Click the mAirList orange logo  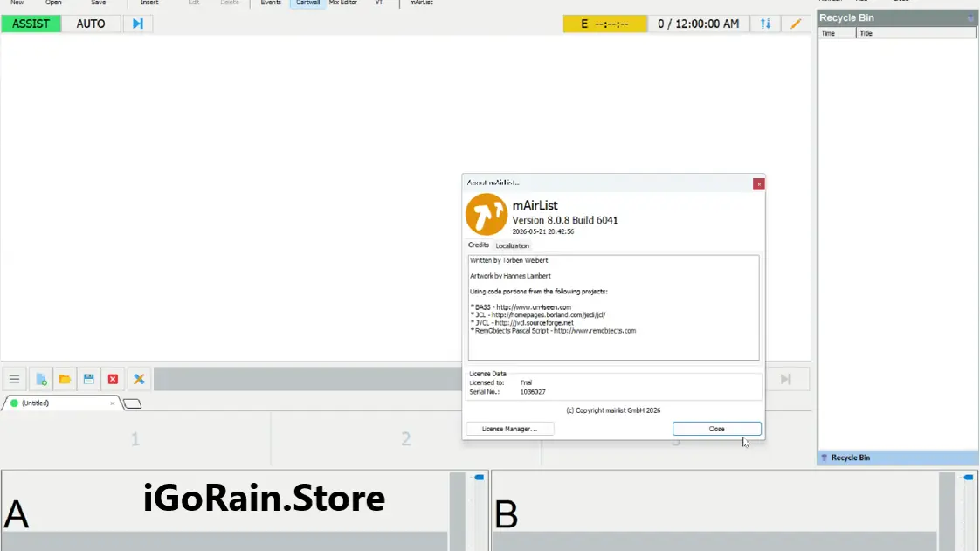(x=487, y=214)
